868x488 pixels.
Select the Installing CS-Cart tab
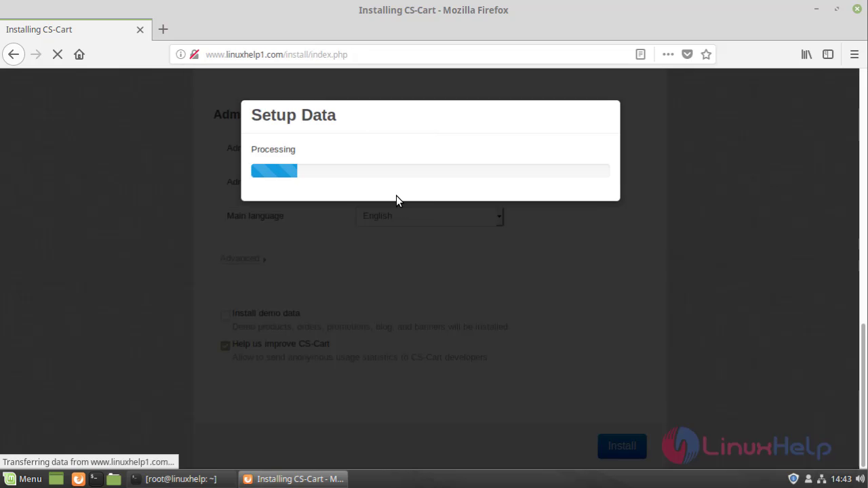[x=75, y=30]
